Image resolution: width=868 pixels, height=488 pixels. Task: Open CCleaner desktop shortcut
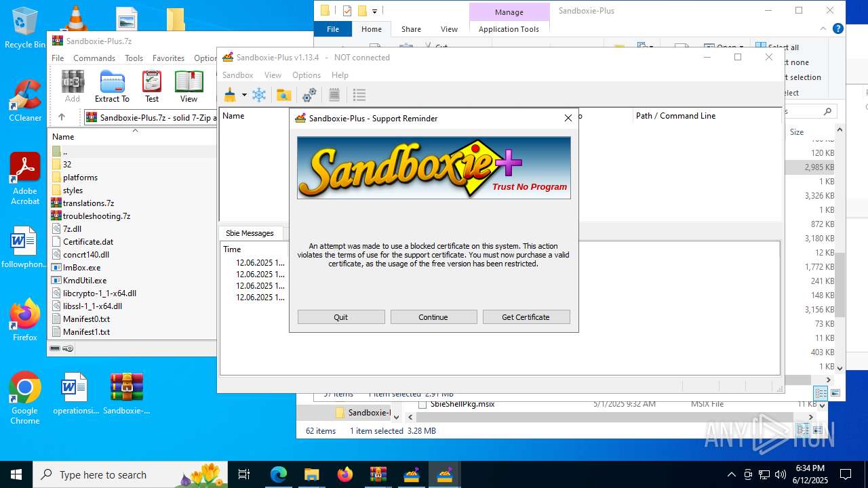(25, 101)
